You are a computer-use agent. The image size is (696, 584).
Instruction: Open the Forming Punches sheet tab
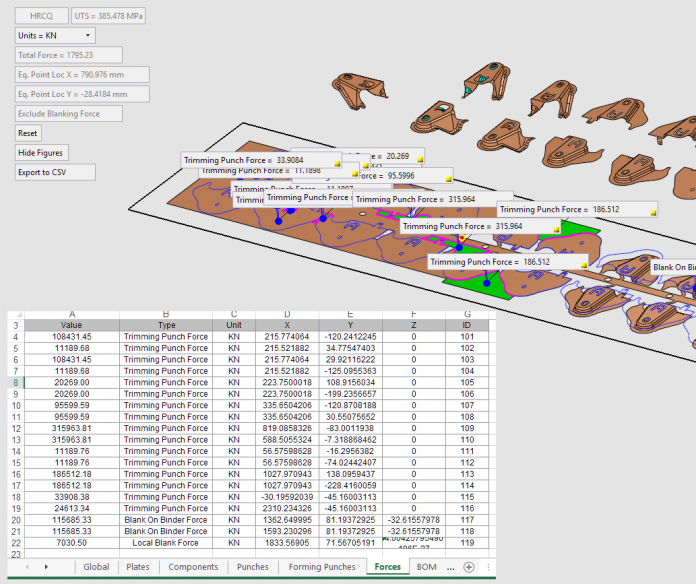point(322,567)
